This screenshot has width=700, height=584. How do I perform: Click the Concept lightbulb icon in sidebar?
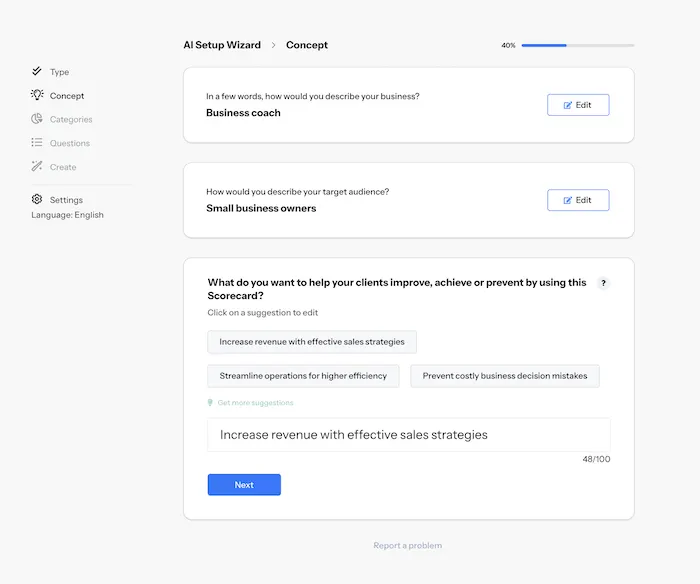pos(37,95)
